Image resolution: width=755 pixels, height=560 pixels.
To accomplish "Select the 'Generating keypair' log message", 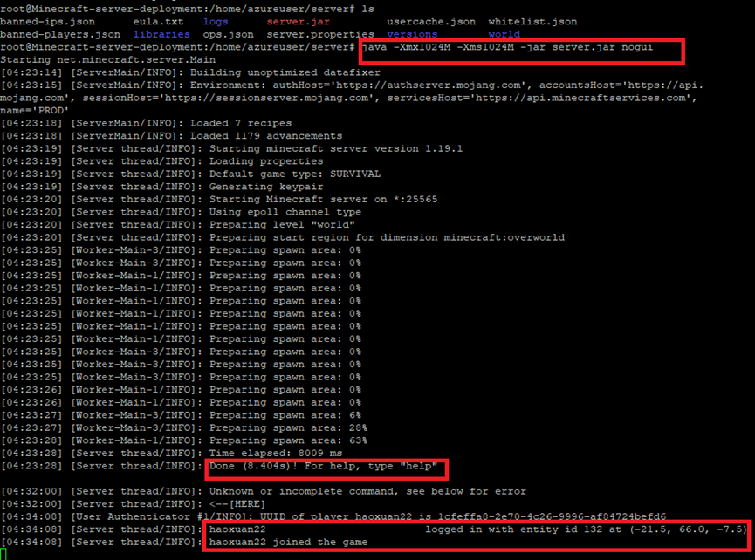I will (x=266, y=187).
